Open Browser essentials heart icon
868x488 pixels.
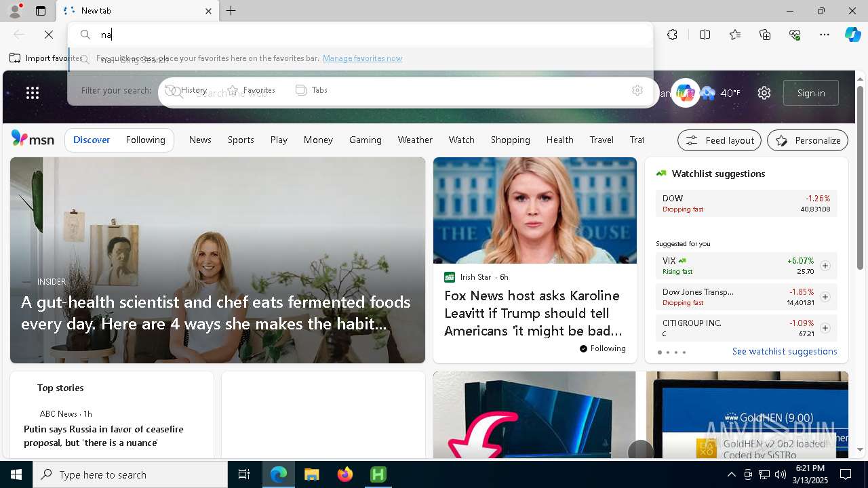[795, 35]
